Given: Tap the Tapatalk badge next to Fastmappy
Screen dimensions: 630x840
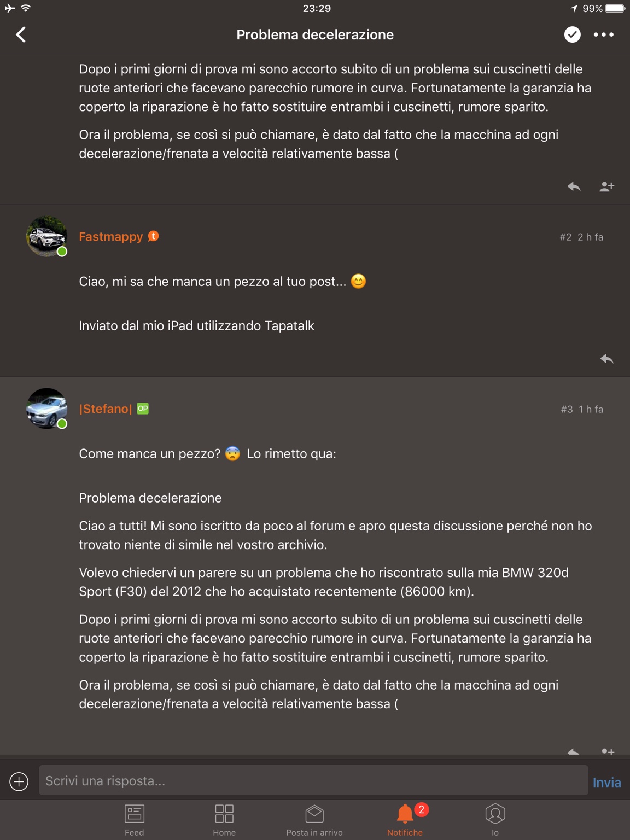Looking at the screenshot, I should (x=154, y=236).
